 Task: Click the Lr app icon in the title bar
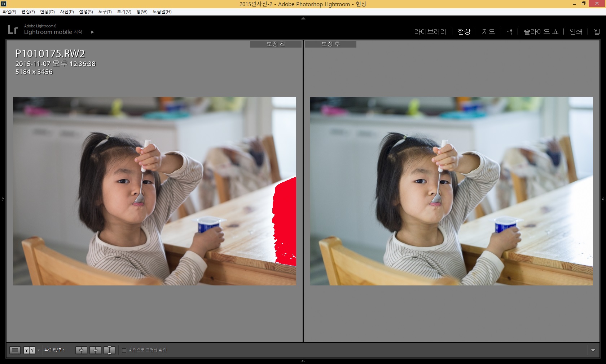[4, 4]
